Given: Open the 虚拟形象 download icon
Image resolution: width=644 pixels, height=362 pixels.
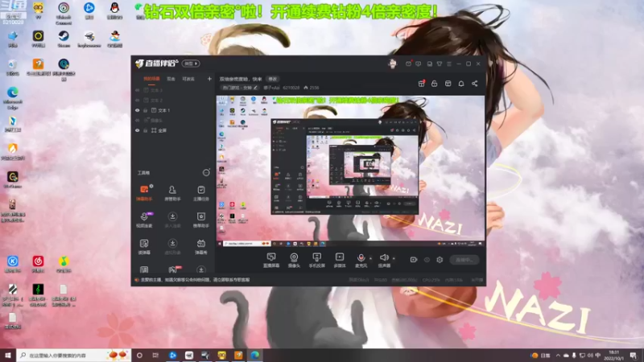Looking at the screenshot, I should pyautogui.click(x=172, y=247).
